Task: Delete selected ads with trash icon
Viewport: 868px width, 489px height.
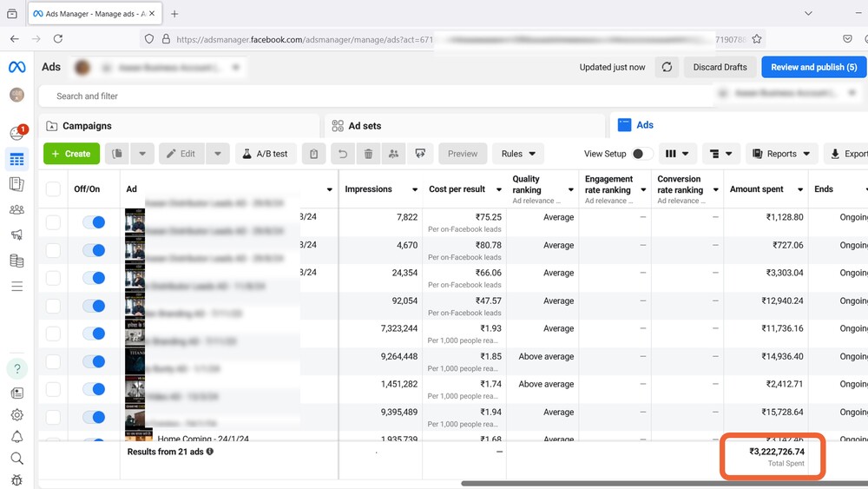Action: pyautogui.click(x=368, y=154)
